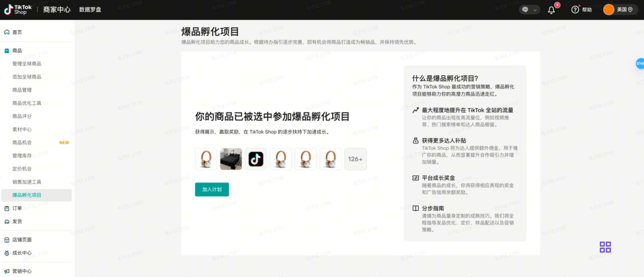
Task: Click the TikTok Shop logo
Action: (x=18, y=10)
